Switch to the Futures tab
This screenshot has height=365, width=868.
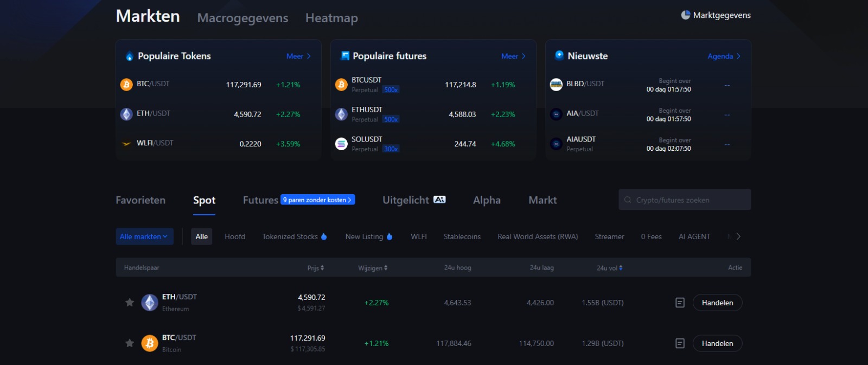(x=260, y=200)
